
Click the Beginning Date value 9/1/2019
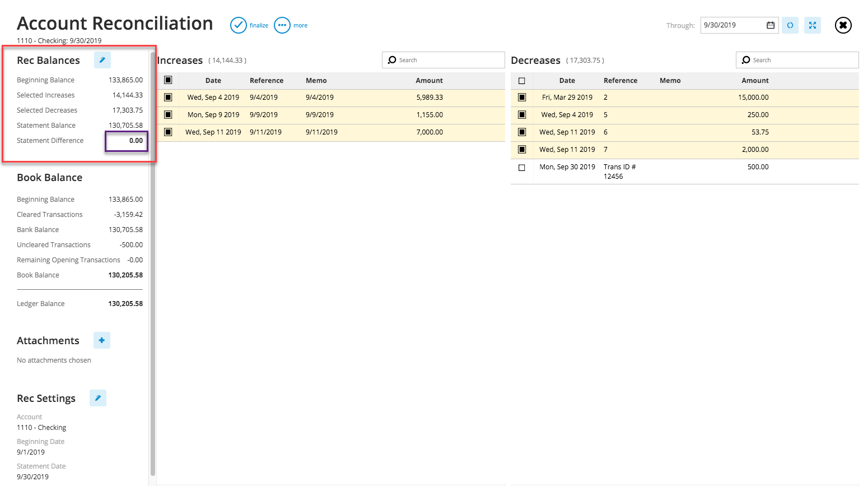[31, 452]
